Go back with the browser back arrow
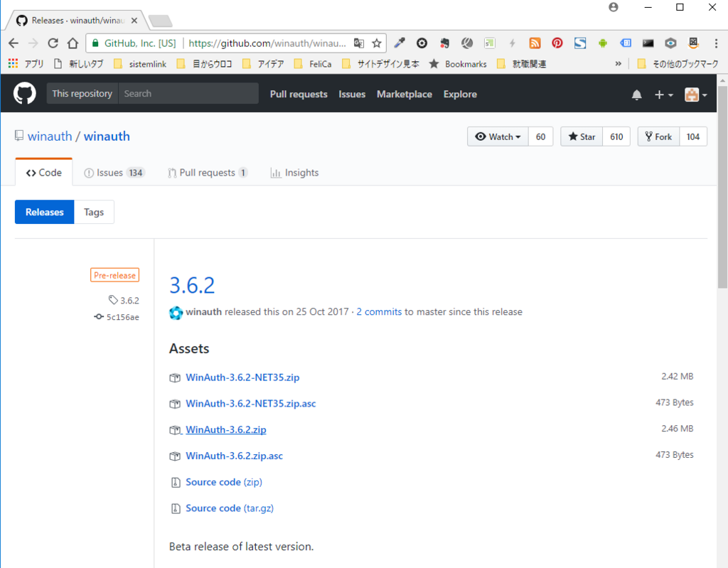728x568 pixels. 14,43
